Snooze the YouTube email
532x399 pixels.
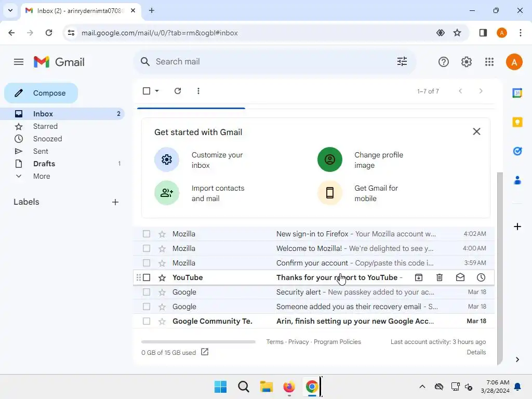coord(481,277)
